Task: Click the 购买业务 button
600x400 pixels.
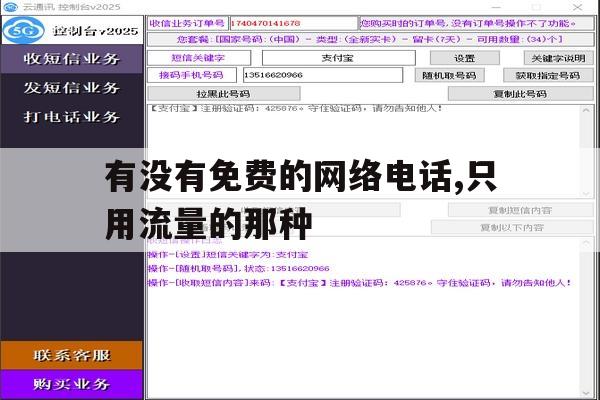Action: click(72, 384)
